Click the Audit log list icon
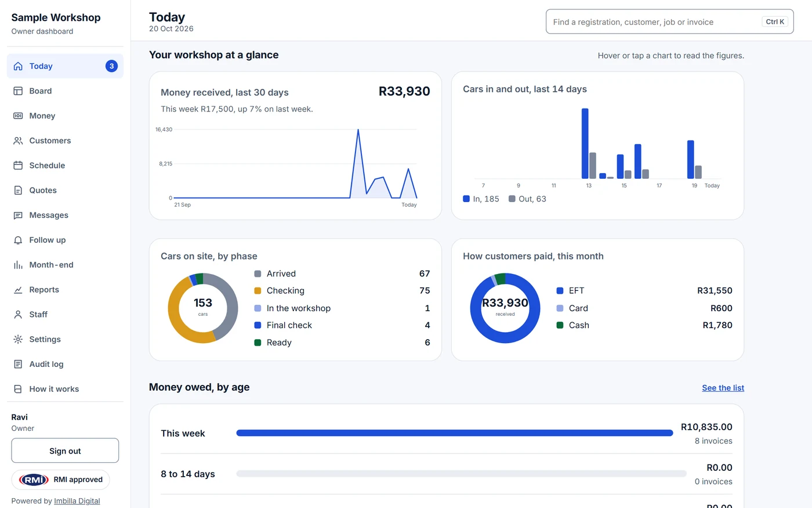The image size is (812, 508). pos(18,364)
